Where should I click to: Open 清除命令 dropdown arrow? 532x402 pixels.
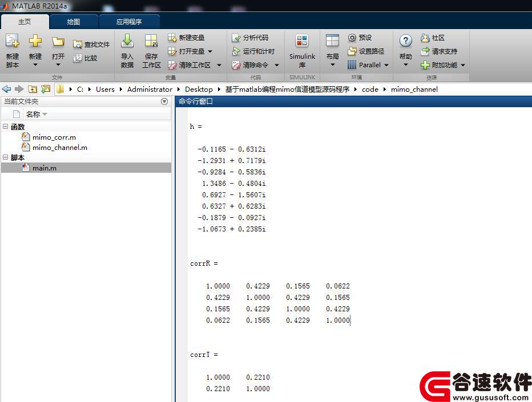277,65
